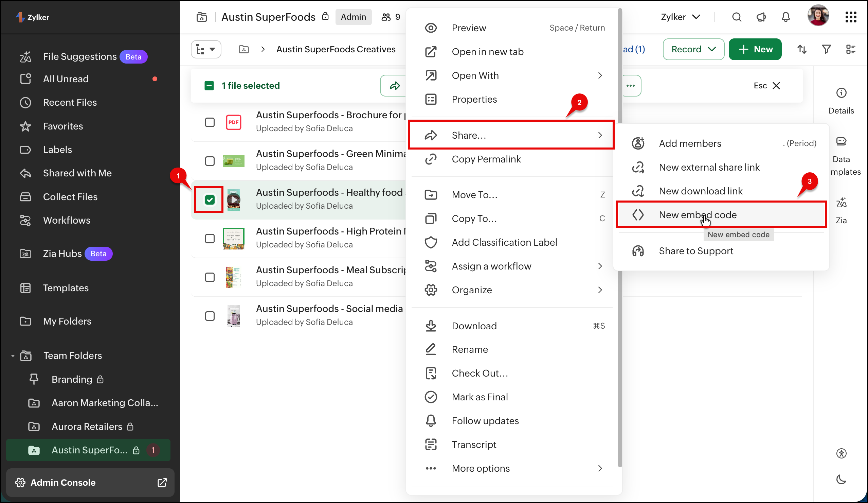The height and width of the screenshot is (503, 868).
Task: Choose Copy Permalink
Action: (x=514, y=159)
